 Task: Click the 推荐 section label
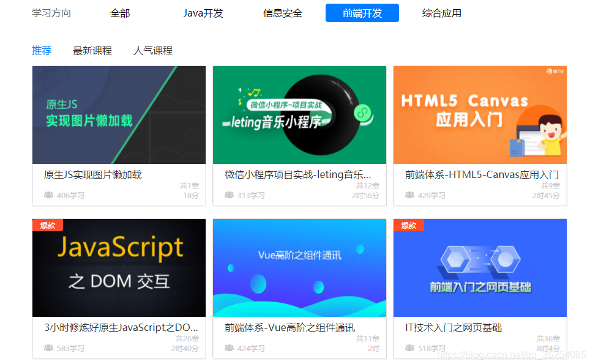click(x=41, y=50)
